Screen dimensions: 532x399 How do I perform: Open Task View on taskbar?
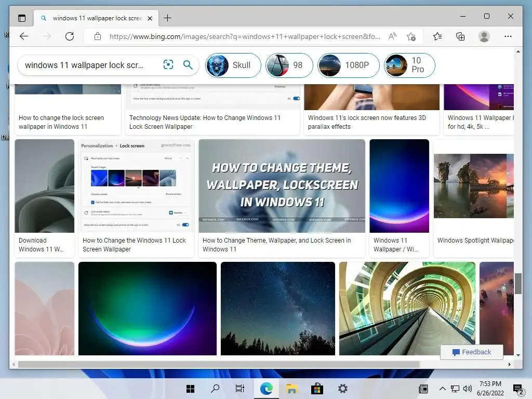pos(240,389)
